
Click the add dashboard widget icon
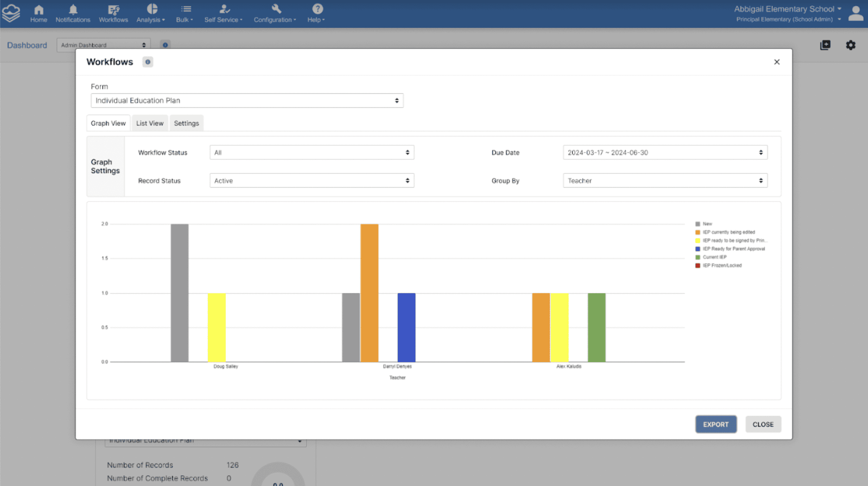coord(825,45)
